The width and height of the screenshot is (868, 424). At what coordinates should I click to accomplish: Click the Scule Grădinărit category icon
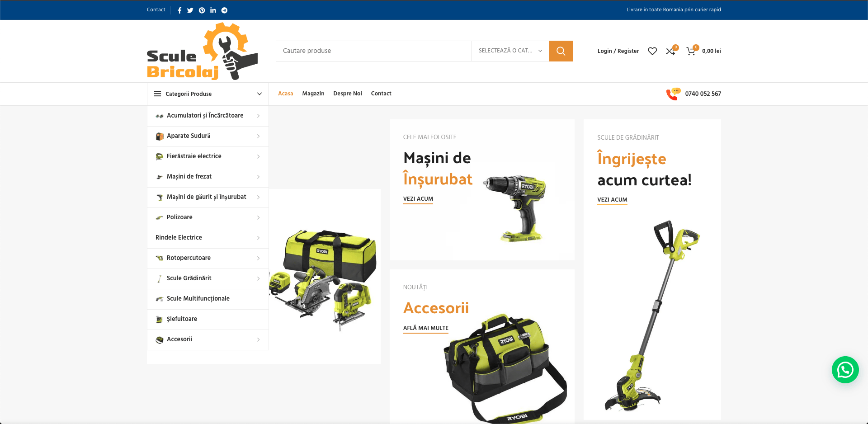(159, 279)
